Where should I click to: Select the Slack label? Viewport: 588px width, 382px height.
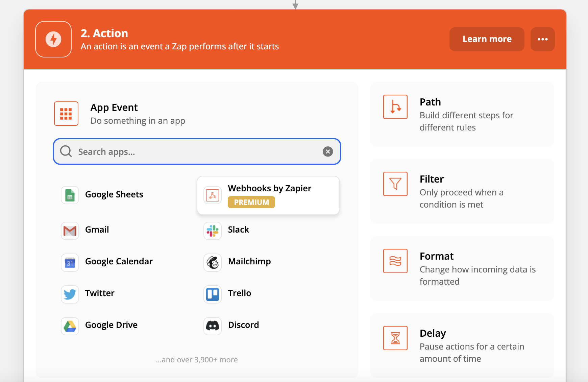click(239, 230)
